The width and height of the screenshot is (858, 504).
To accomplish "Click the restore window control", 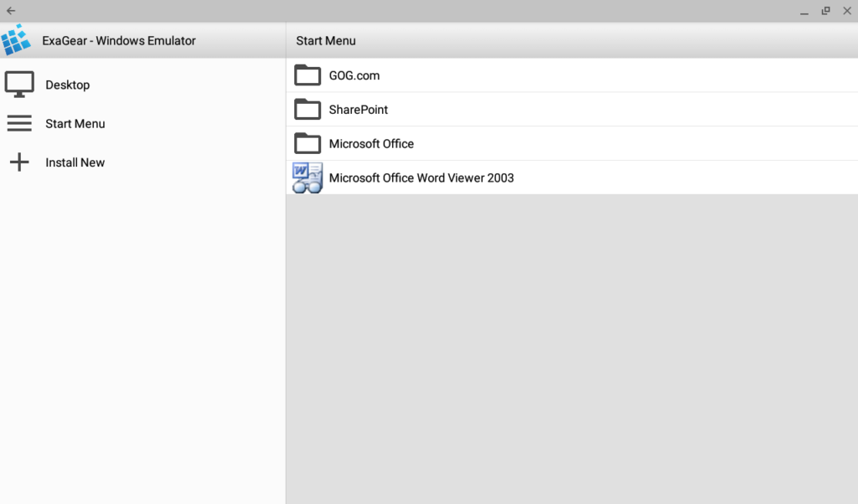I will 825,11.
